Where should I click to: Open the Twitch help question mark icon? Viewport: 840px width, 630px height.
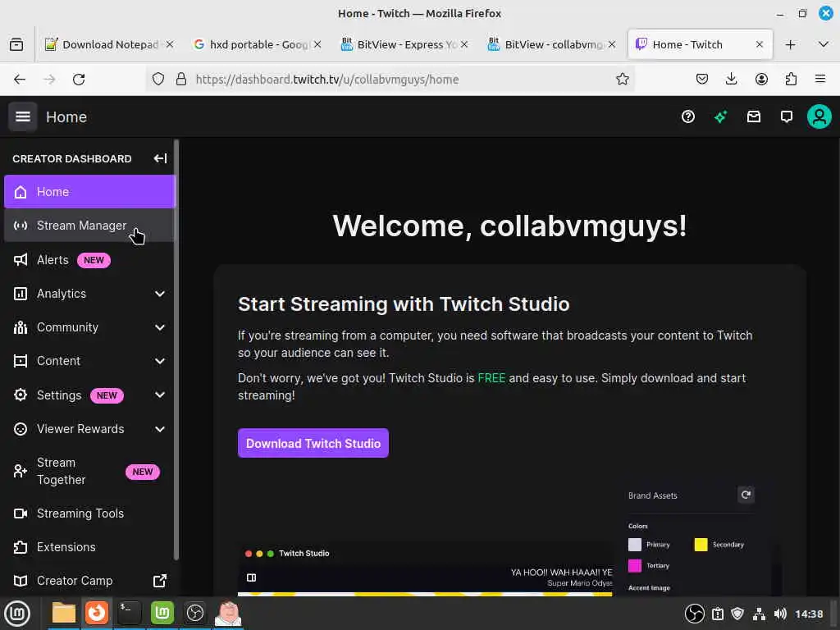[x=688, y=116]
